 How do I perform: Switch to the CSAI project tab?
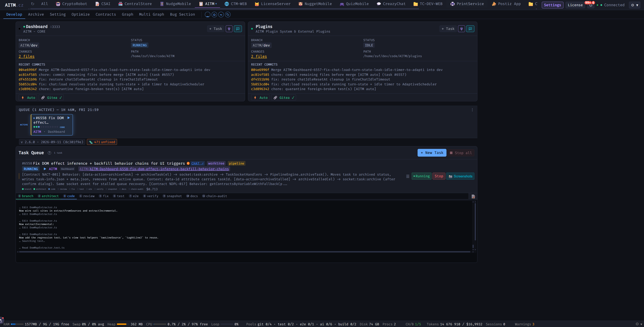point(103,4)
